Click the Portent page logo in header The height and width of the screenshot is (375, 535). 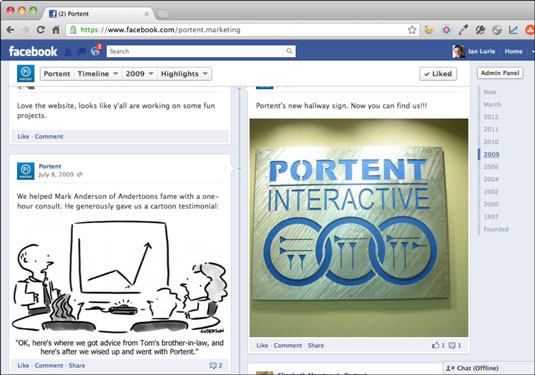point(26,73)
